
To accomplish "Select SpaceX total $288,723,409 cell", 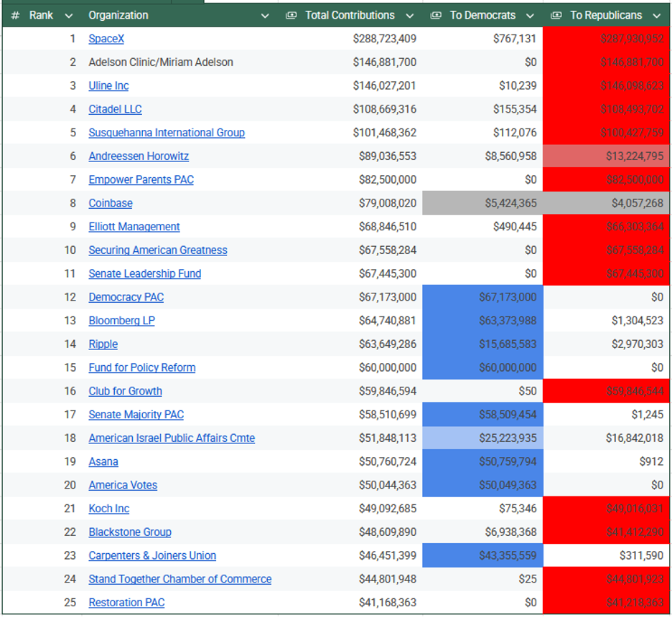I will [350, 39].
